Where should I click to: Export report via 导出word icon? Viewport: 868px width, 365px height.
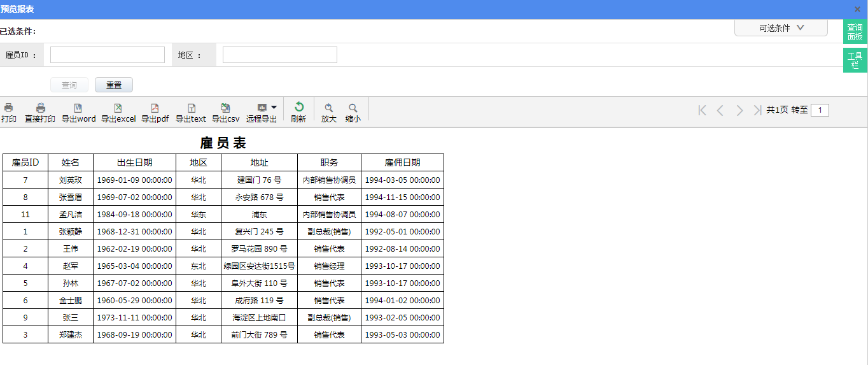[x=78, y=108]
